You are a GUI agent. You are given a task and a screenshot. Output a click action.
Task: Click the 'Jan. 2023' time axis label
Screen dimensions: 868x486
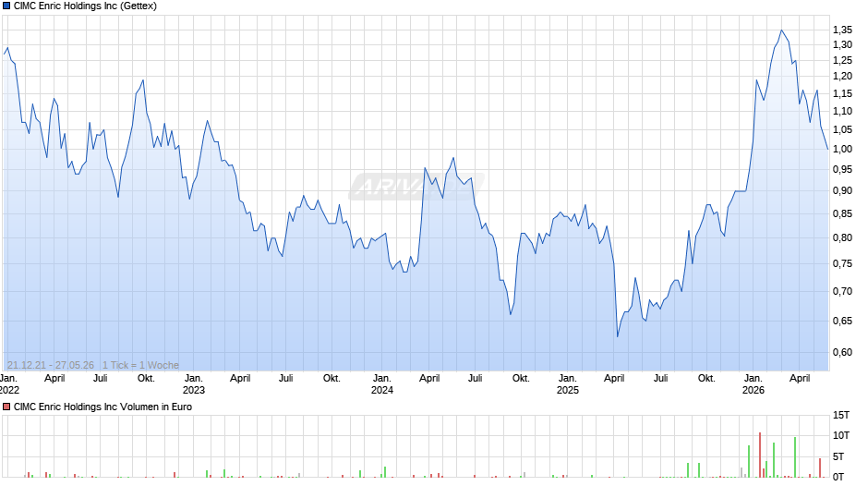pyautogui.click(x=194, y=384)
